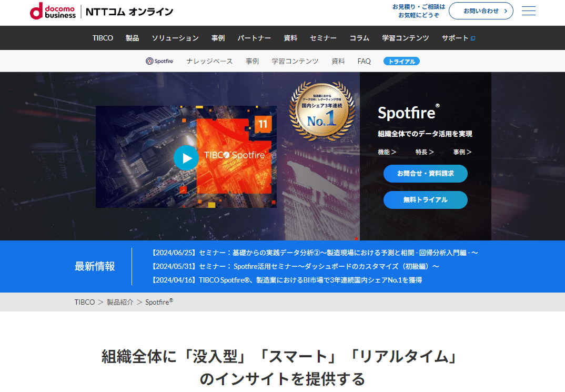Screen dimensions: 565x392
Task: Open the セミナー menu item
Action: coord(323,38)
